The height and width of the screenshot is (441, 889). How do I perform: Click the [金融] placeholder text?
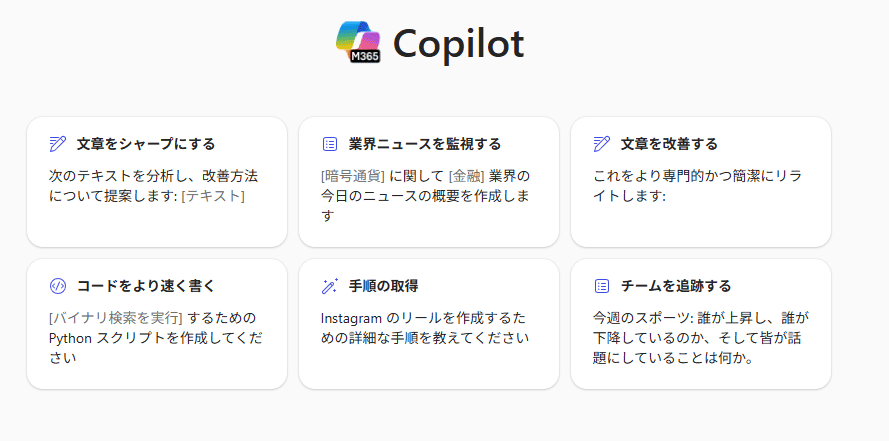point(467,176)
